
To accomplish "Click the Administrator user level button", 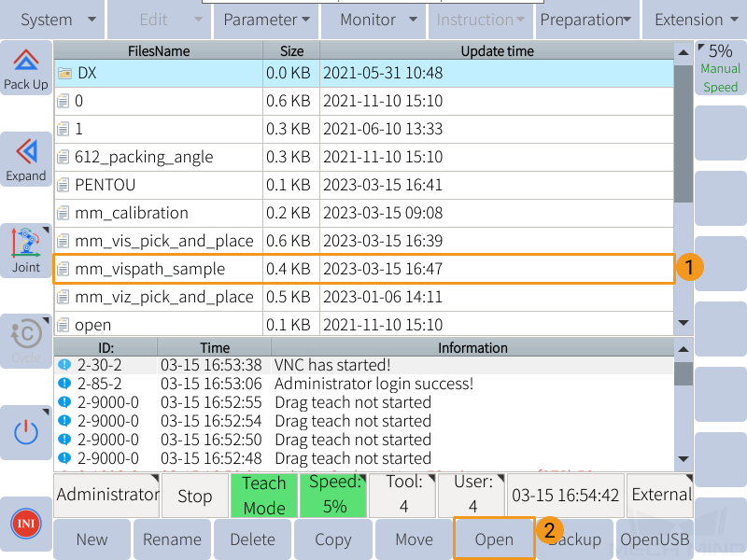I will 106,496.
